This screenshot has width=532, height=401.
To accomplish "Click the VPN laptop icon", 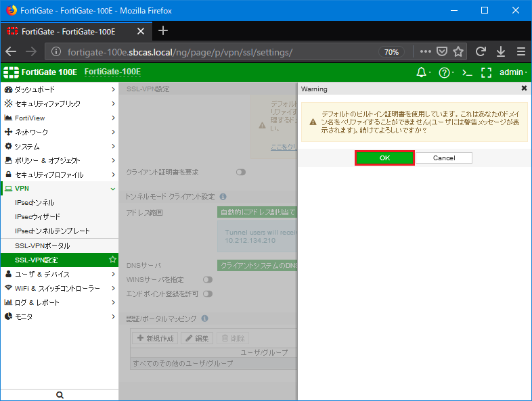I will tap(8, 189).
